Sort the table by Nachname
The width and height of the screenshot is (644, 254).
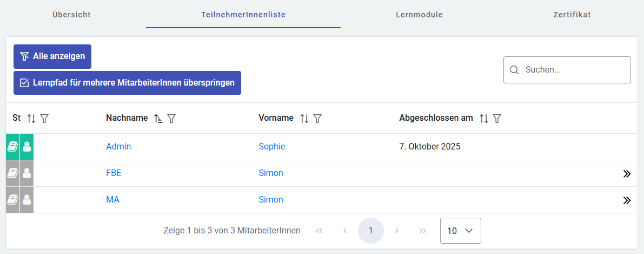158,118
